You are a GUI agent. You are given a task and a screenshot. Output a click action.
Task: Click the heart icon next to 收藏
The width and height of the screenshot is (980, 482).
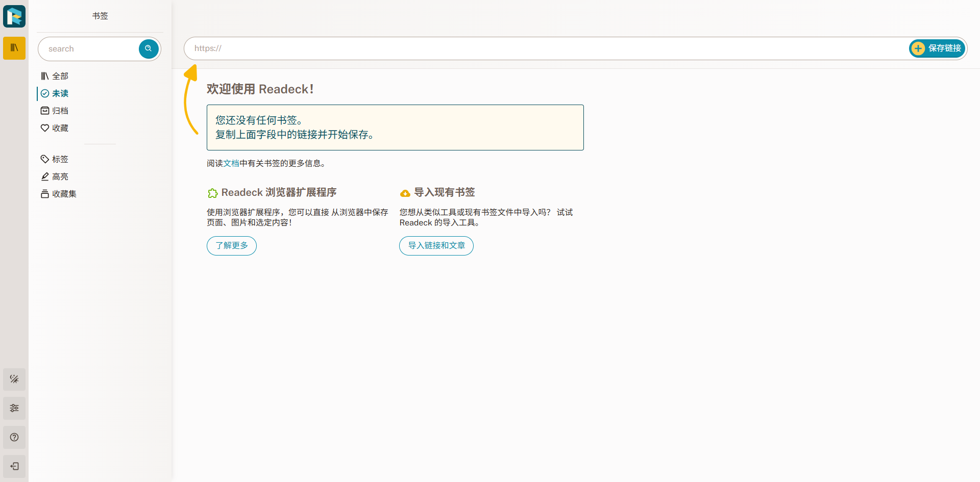(45, 128)
